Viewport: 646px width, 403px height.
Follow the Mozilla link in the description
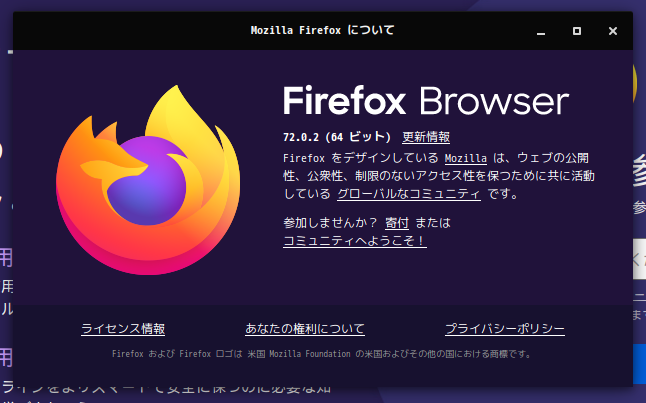pos(466,158)
